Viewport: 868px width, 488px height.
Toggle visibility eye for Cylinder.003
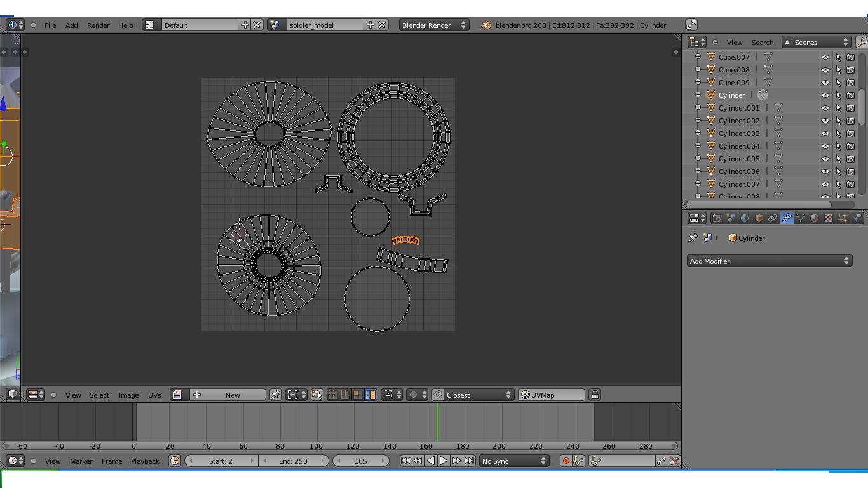click(x=825, y=133)
